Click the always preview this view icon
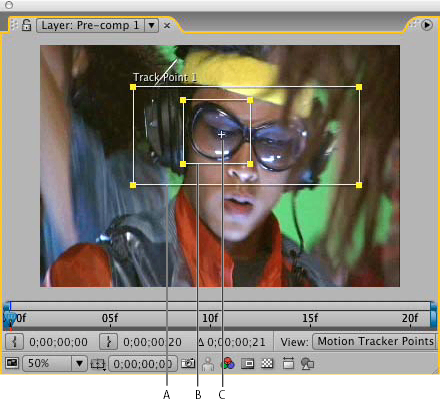Image resolution: width=440 pixels, height=402 pixels. coord(12,363)
